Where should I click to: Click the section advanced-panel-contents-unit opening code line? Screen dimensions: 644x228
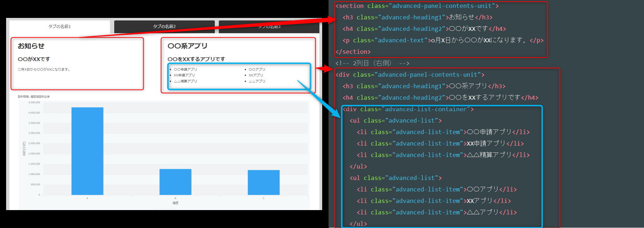pos(417,6)
